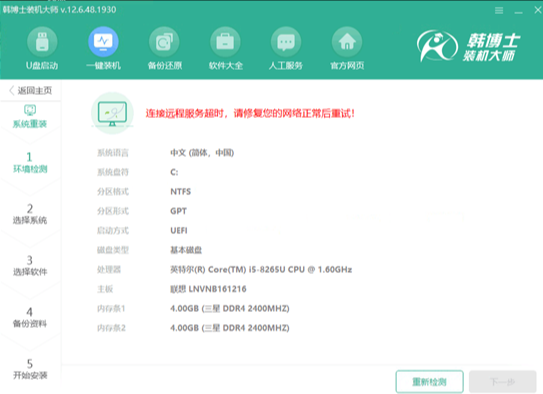Select 系统重装 in the sidebar
The height and width of the screenshot is (394, 543).
tap(30, 117)
